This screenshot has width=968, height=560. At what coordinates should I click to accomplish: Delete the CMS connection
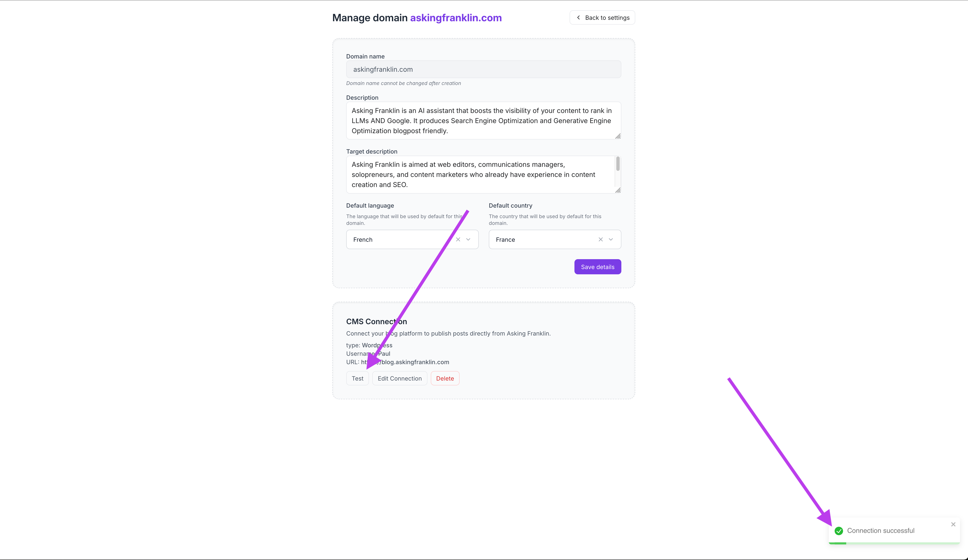445,378
